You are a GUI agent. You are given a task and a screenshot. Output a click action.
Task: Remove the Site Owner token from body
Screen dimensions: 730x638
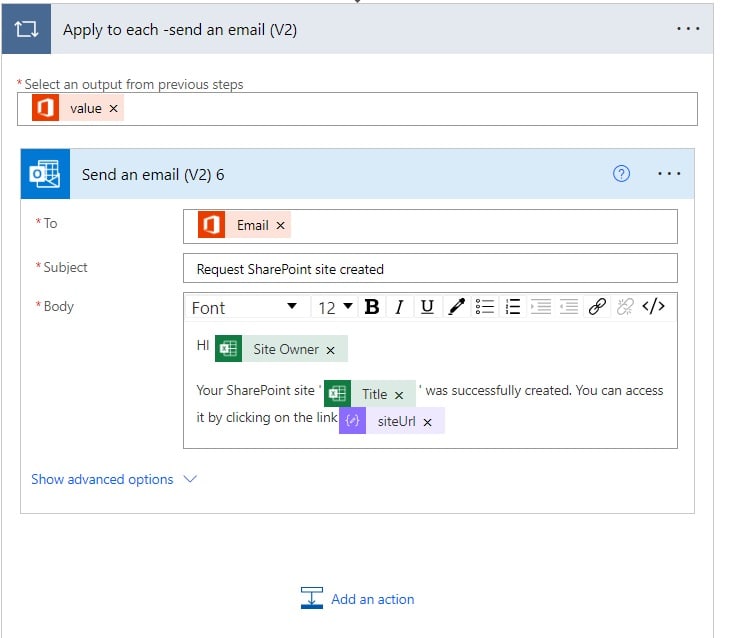tap(331, 350)
